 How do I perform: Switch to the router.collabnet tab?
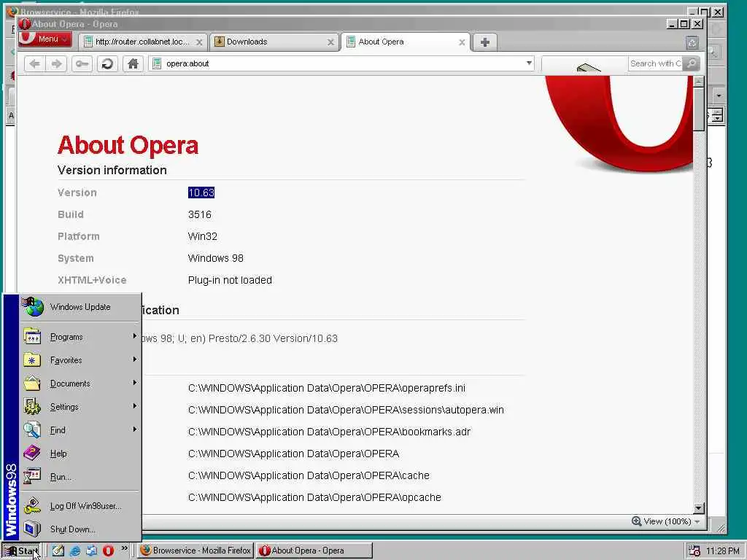coord(144,42)
